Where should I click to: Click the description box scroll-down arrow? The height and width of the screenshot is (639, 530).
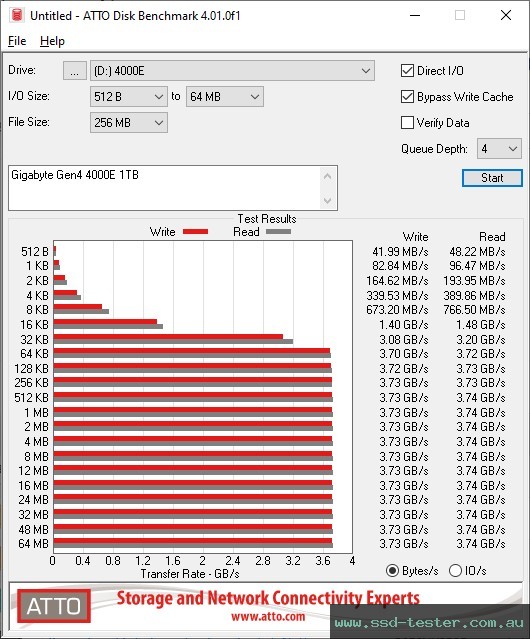pos(328,200)
